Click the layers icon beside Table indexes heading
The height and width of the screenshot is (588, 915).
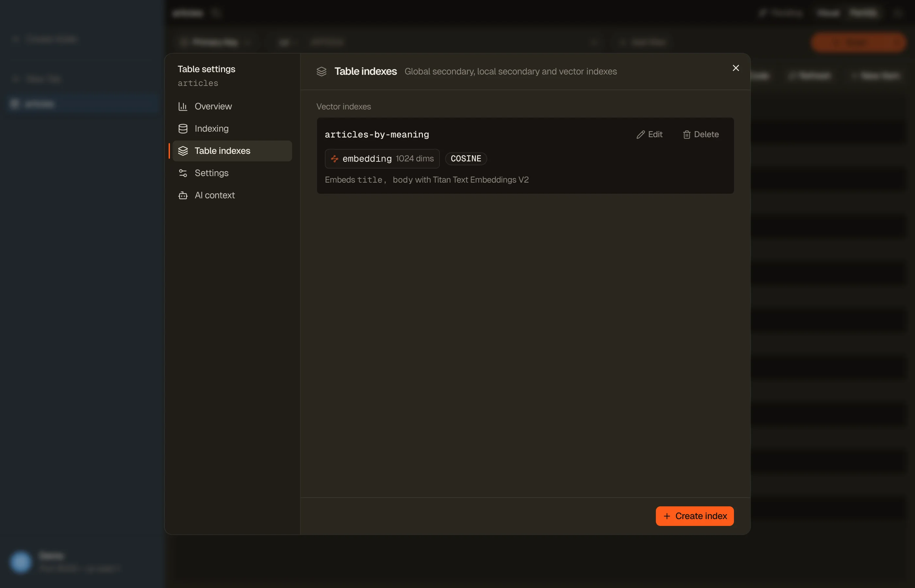coord(322,72)
